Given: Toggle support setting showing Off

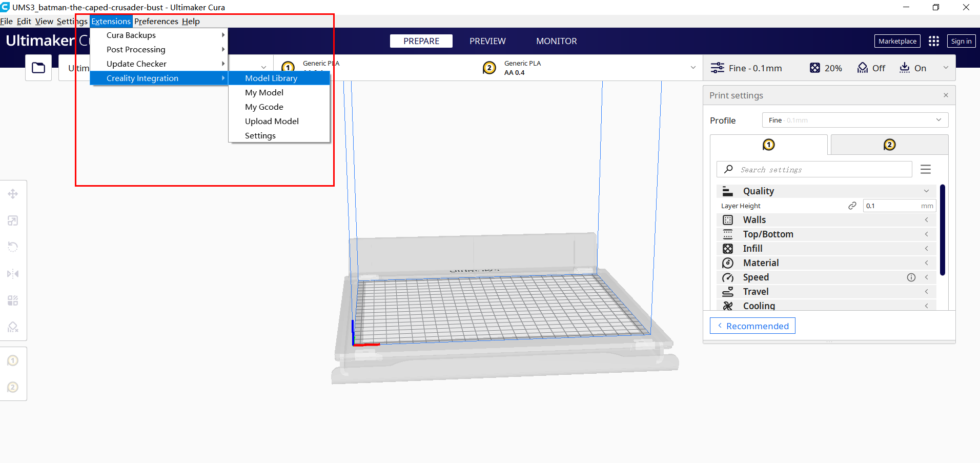Looking at the screenshot, I should pos(871,68).
